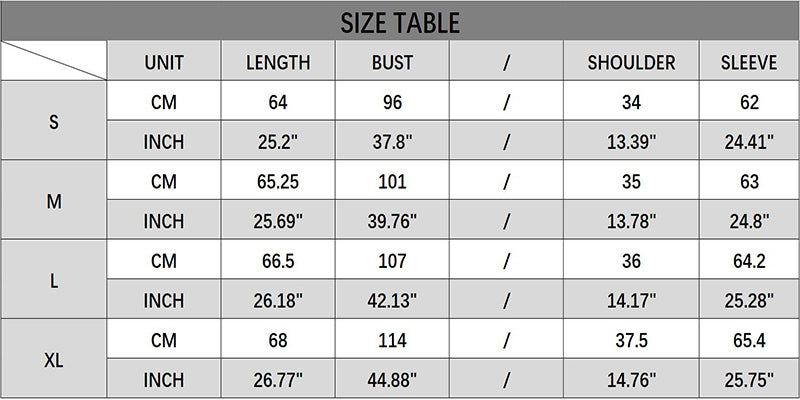This screenshot has width=800, height=400.
Task: Select the LENGTH column header
Action: [278, 62]
